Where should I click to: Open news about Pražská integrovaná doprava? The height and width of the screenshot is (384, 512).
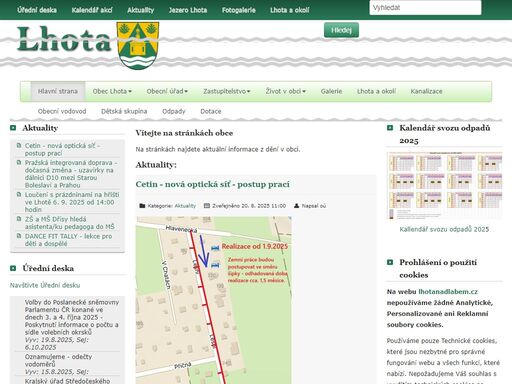[x=71, y=174]
